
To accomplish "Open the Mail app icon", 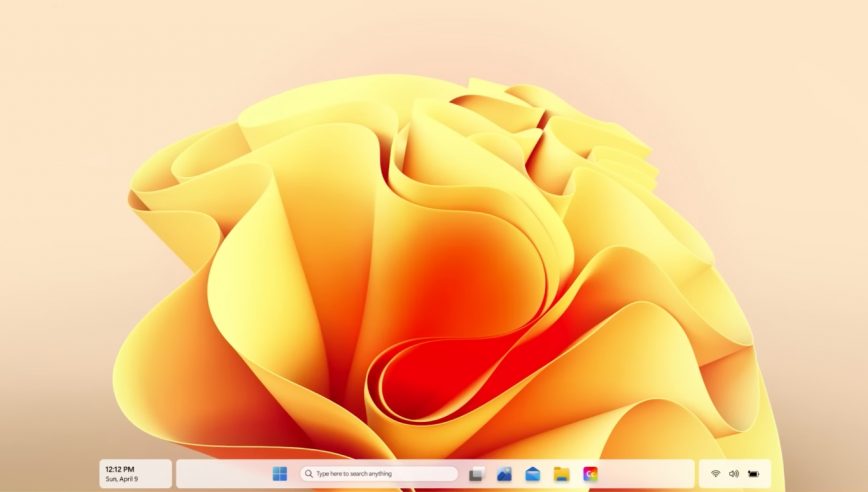I will coord(533,474).
